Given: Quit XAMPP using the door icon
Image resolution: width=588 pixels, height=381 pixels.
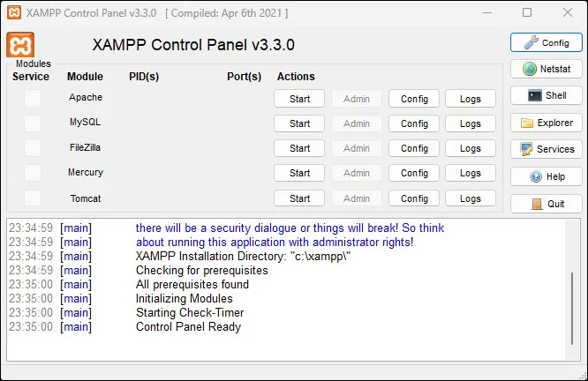Looking at the screenshot, I should (537, 204).
